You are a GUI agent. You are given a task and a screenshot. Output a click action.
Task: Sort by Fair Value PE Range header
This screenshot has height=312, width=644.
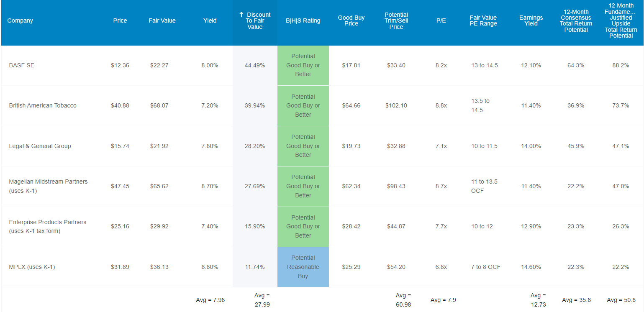[x=483, y=20]
